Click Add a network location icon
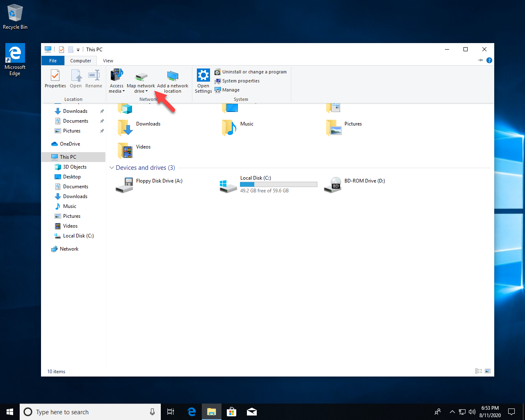The image size is (525, 420). pyautogui.click(x=173, y=76)
